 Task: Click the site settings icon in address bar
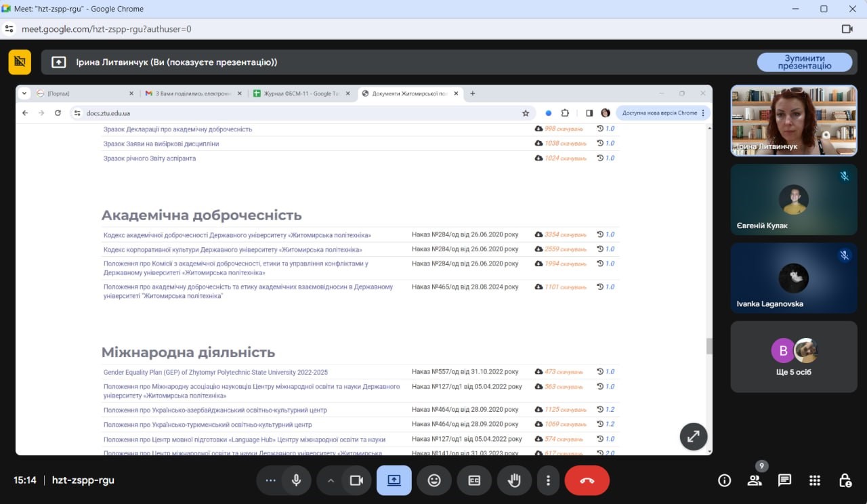click(9, 29)
